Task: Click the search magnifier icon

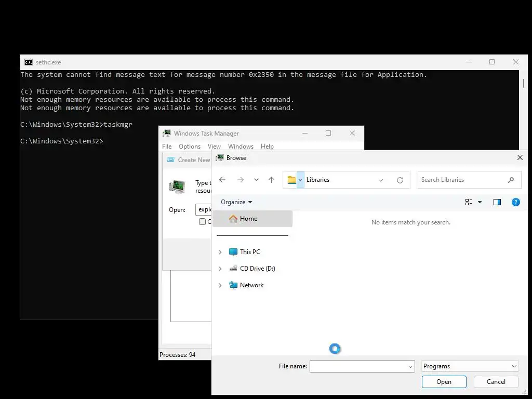Action: coord(511,180)
